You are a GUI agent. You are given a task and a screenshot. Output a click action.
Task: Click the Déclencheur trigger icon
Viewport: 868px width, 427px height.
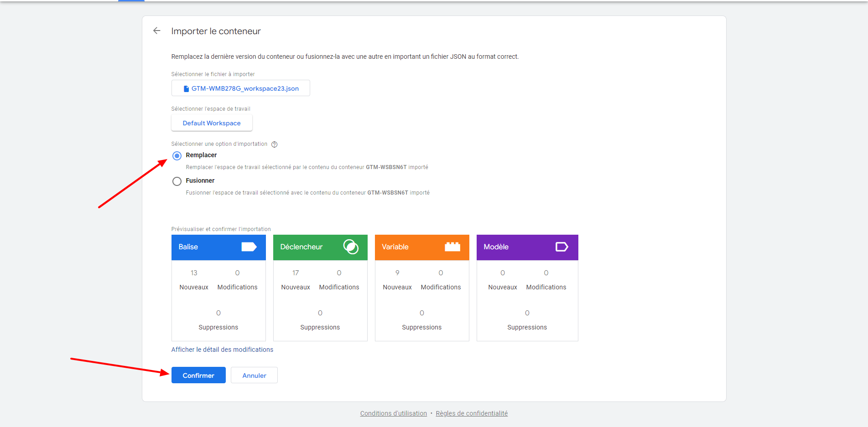(x=350, y=247)
